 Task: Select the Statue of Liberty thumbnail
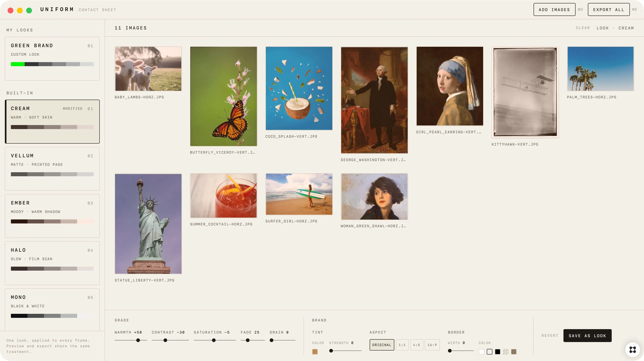pos(148,224)
